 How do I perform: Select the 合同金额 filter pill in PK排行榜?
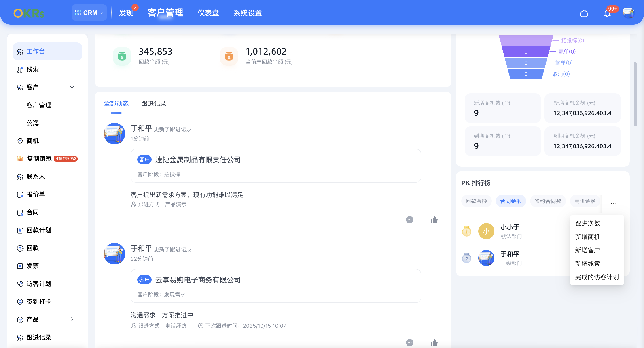[x=511, y=201]
